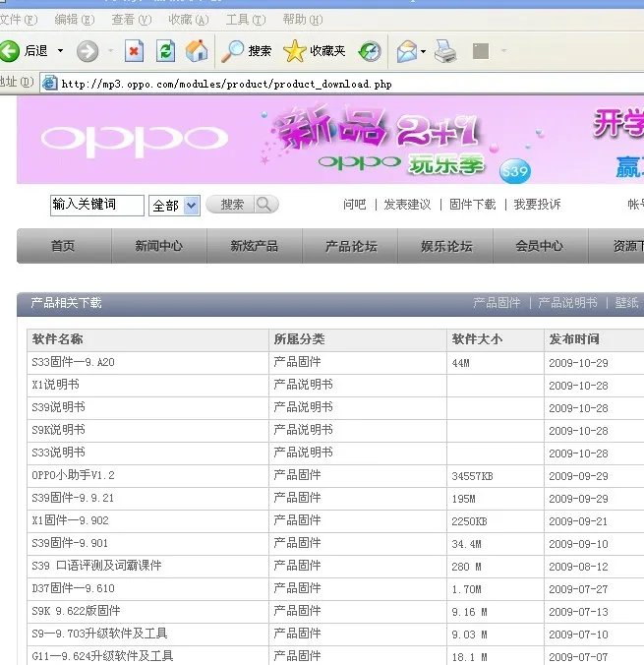This screenshot has width=644, height=665.
Task: Open the 编辑(E) menu
Action: click(x=75, y=20)
